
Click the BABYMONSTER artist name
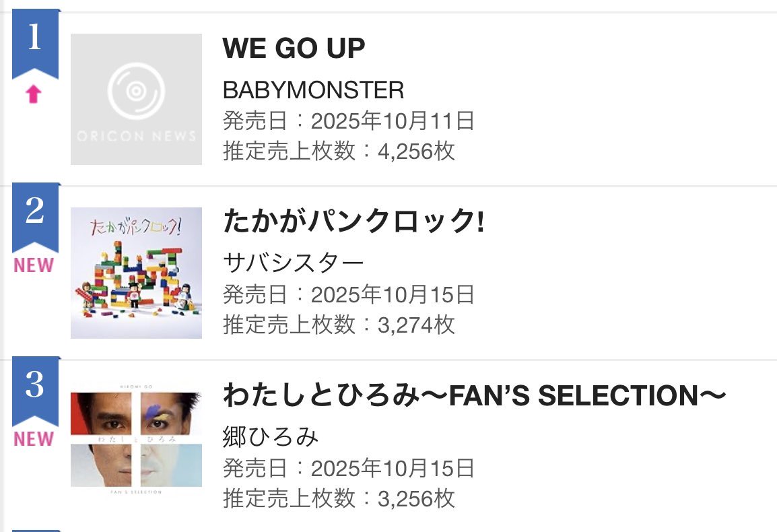tap(314, 90)
